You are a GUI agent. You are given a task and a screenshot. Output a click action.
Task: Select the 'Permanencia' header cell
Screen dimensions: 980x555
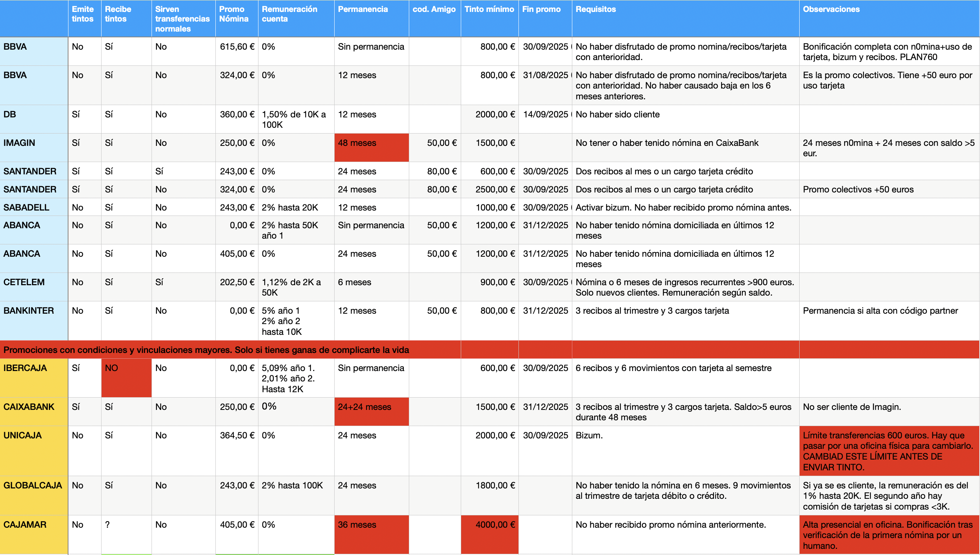(x=372, y=18)
